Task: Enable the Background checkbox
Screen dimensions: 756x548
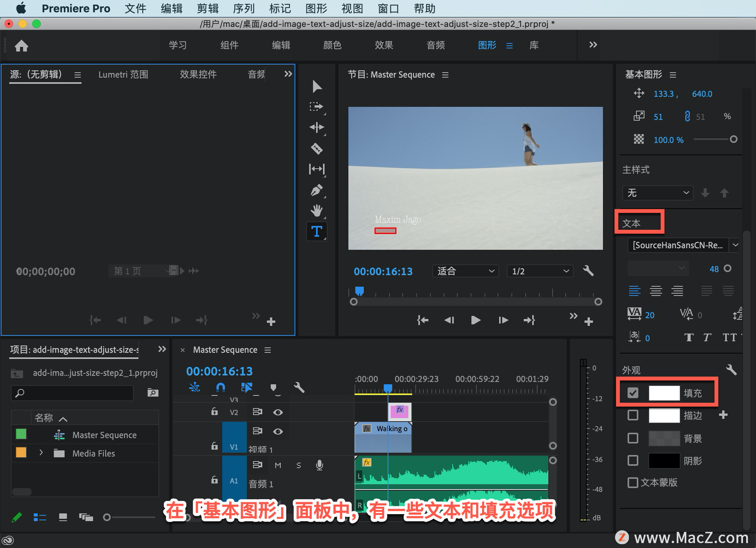Action: click(633, 438)
